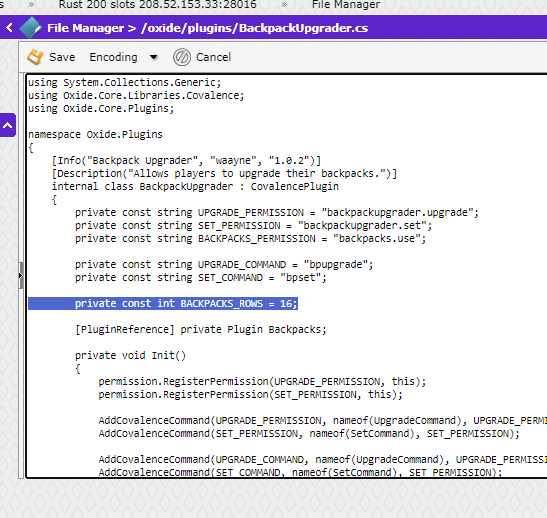Click the Cancel button text

pos(213,57)
